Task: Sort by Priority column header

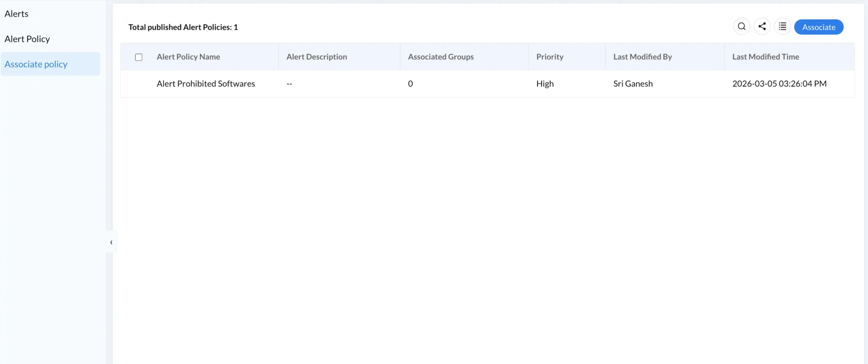Action: (550, 57)
